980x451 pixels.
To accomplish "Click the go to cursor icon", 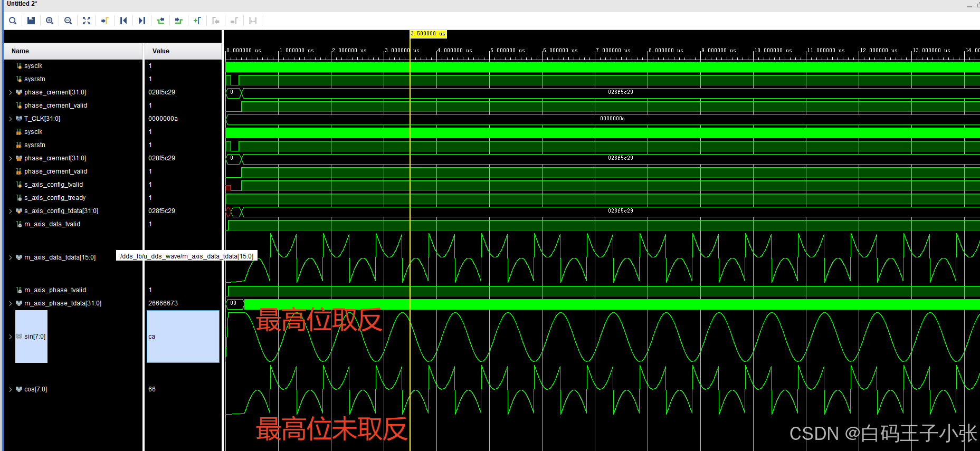I will pos(105,21).
